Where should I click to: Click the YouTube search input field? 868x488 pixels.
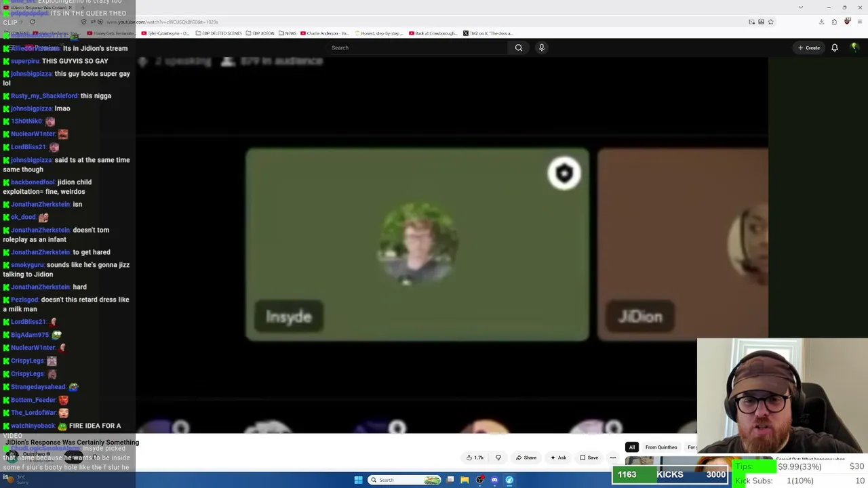tap(417, 47)
